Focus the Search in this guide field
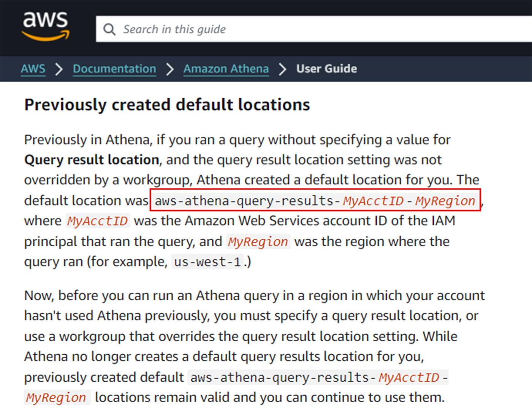Image resolution: width=532 pixels, height=414 pixels. (x=314, y=29)
